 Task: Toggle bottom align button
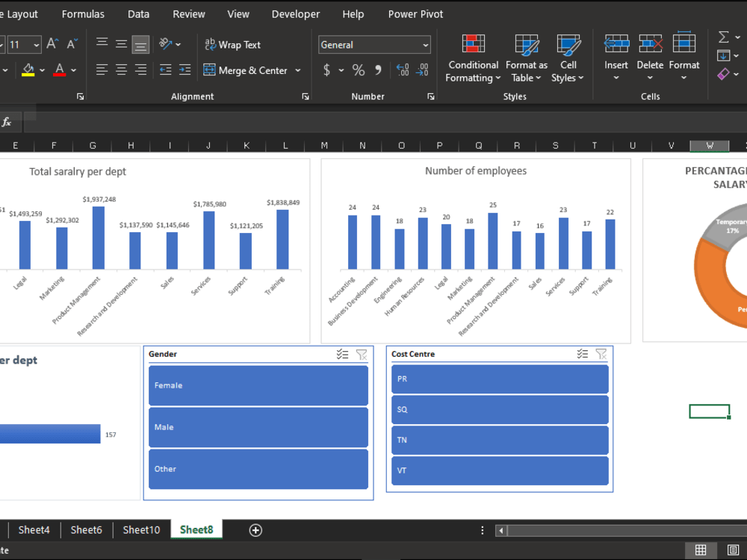(140, 44)
